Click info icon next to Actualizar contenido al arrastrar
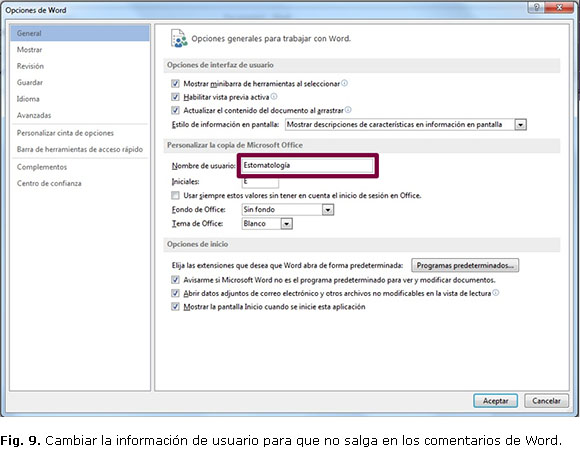 tap(348, 110)
